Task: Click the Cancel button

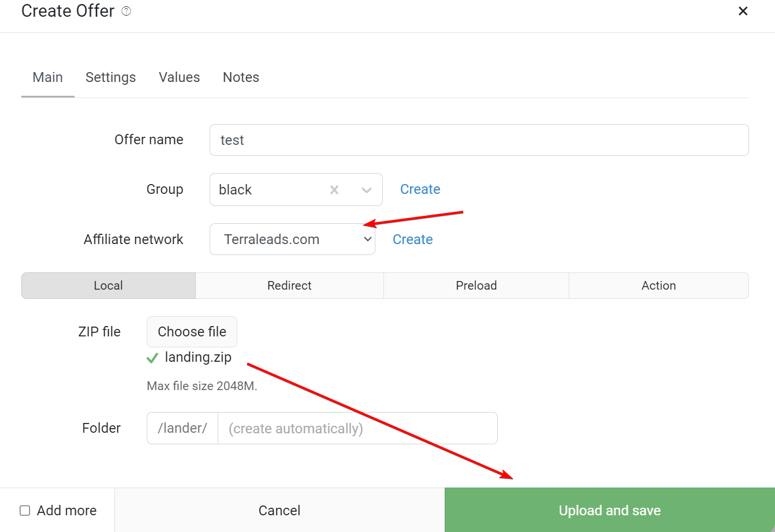Action: [280, 511]
